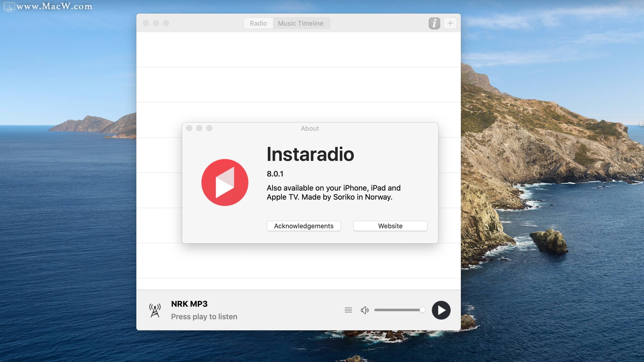Minimize the main Instaradio window
Viewport: 644px width, 362px height.
[x=156, y=23]
